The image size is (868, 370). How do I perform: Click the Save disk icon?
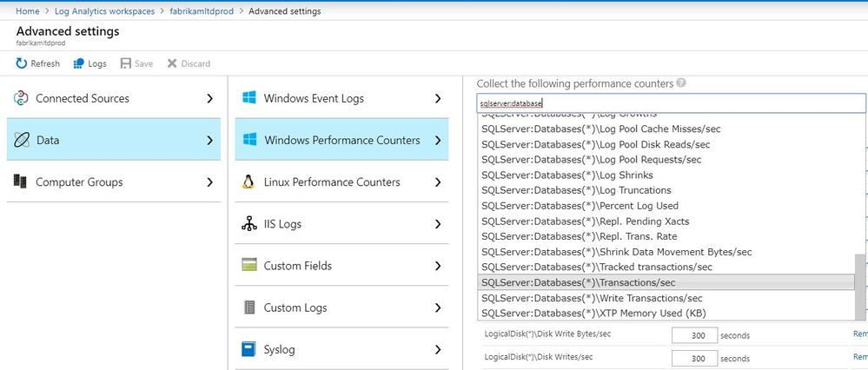(x=126, y=63)
